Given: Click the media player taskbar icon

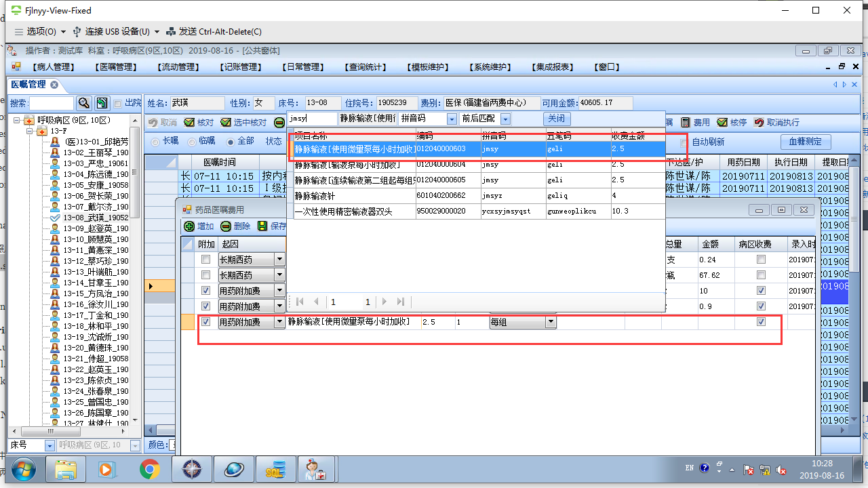Looking at the screenshot, I should (x=106, y=469).
